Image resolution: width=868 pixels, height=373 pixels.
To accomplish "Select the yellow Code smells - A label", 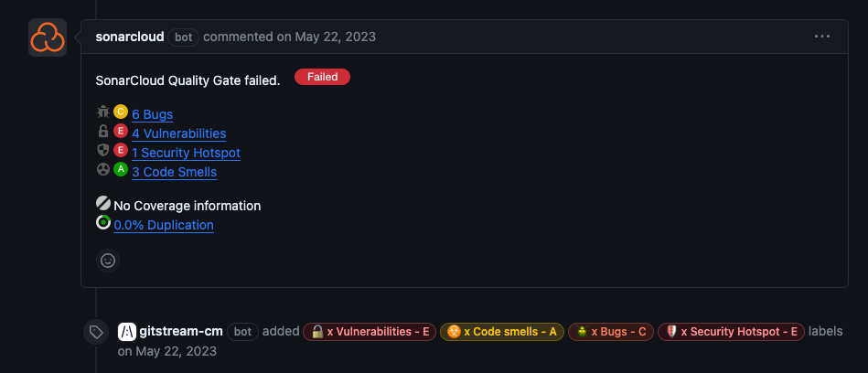I will tap(501, 332).
